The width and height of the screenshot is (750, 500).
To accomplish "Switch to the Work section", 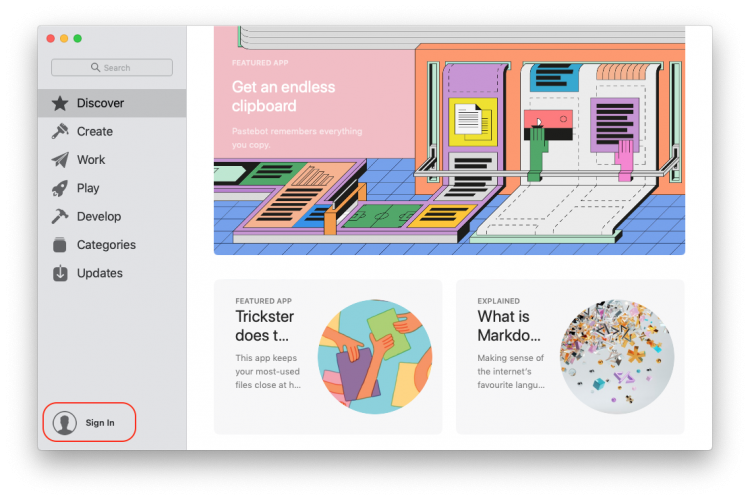I will click(x=112, y=159).
